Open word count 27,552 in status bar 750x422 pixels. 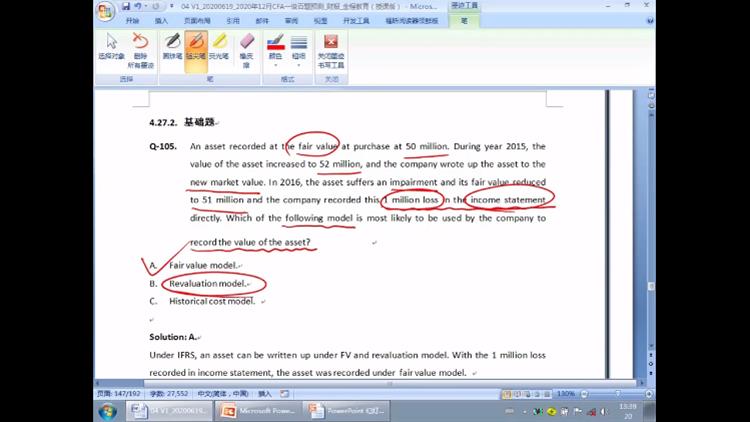click(x=169, y=394)
